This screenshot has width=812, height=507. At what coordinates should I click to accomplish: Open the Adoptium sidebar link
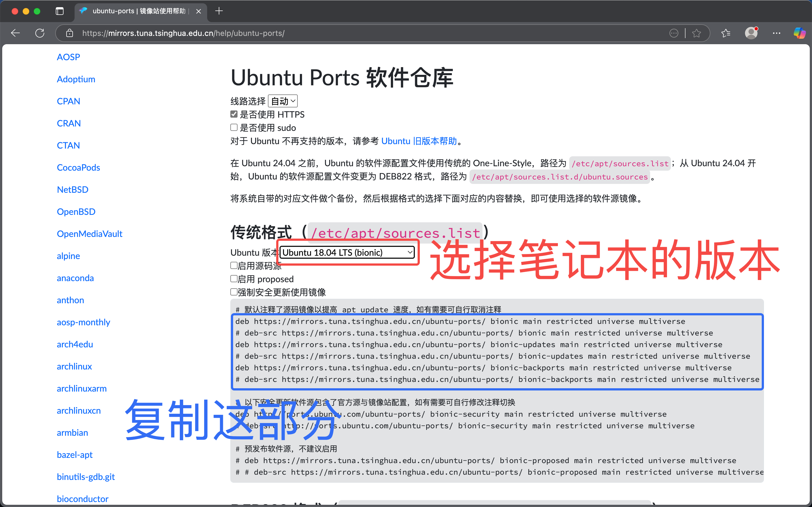point(76,79)
